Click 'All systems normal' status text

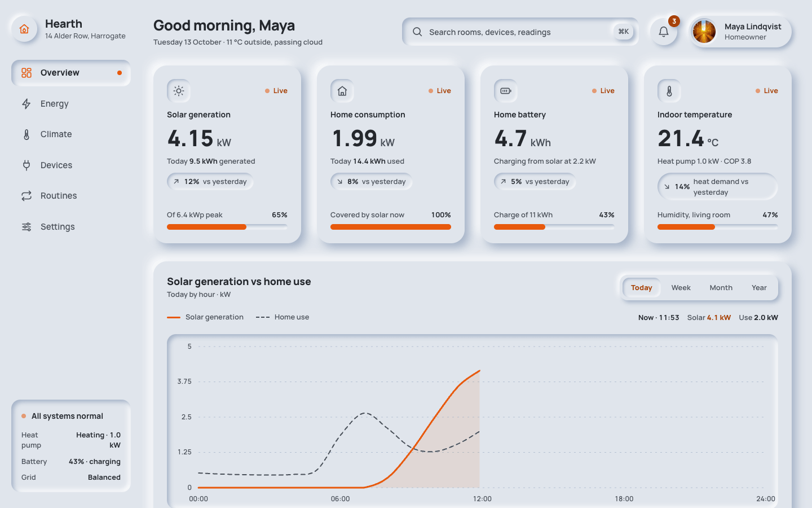(x=67, y=416)
